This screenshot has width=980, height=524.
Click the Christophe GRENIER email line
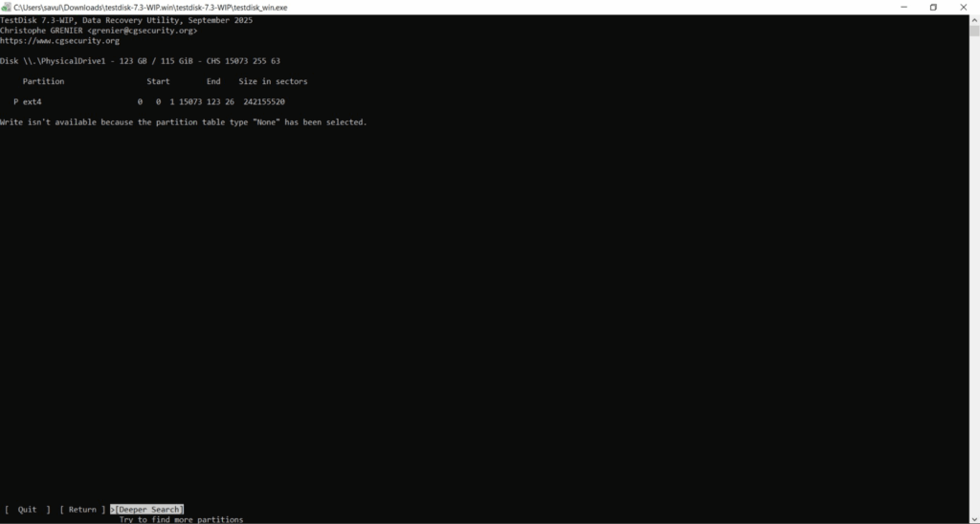[99, 31]
